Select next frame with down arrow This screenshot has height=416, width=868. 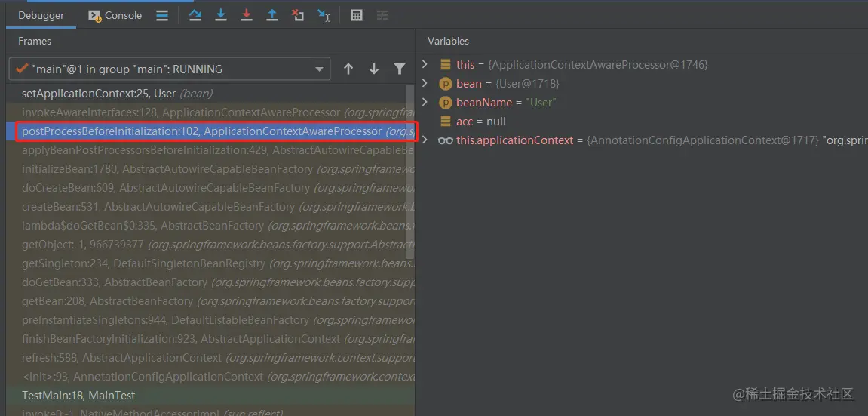pyautogui.click(x=374, y=69)
